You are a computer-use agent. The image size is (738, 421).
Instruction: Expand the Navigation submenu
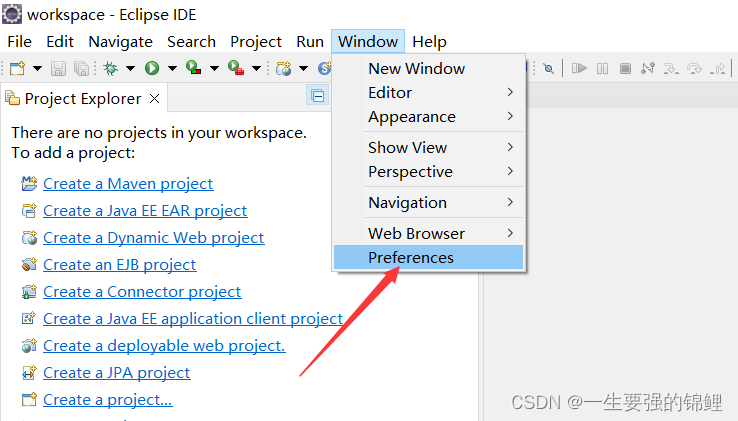[428, 202]
